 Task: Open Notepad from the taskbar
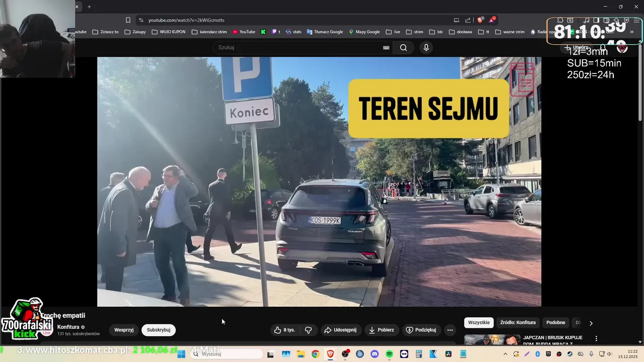point(463,354)
